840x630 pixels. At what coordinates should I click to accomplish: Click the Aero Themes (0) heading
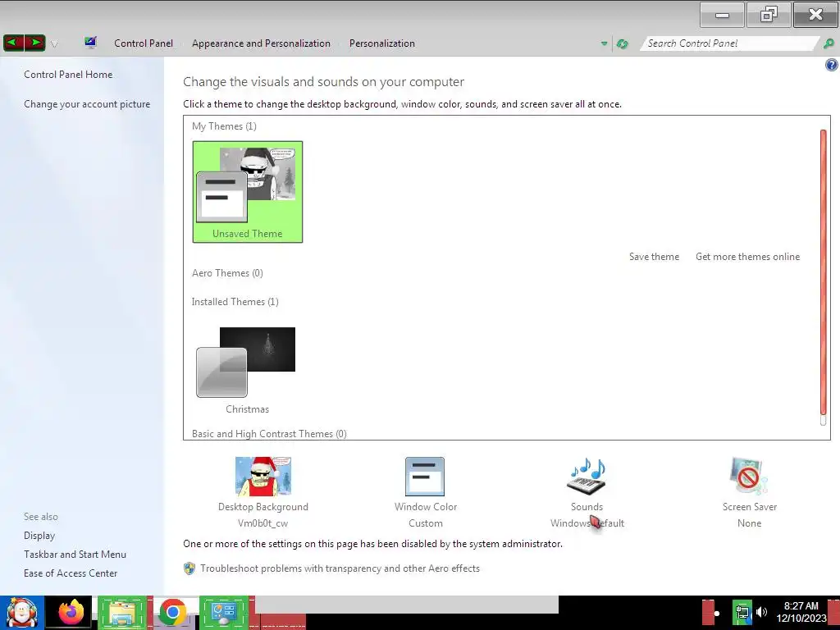pos(227,273)
